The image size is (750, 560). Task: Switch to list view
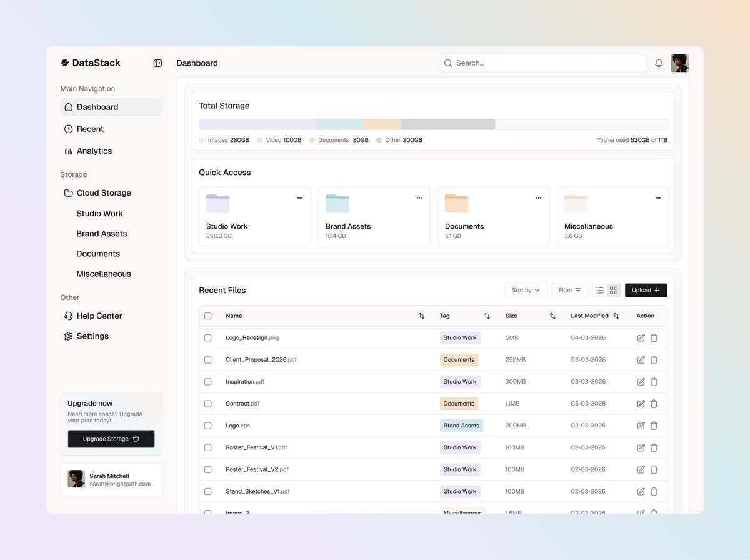[x=600, y=291]
